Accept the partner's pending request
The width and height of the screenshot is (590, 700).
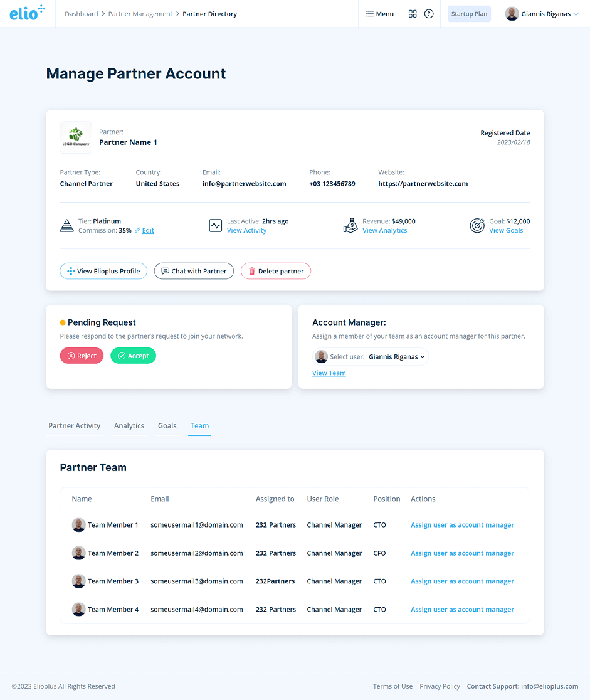click(x=133, y=355)
